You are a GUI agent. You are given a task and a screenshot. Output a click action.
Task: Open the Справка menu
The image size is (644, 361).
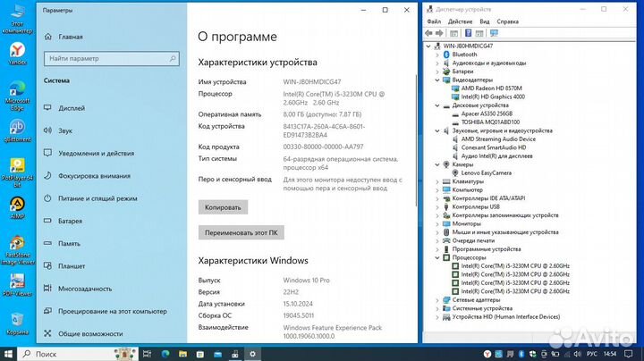pyautogui.click(x=508, y=21)
